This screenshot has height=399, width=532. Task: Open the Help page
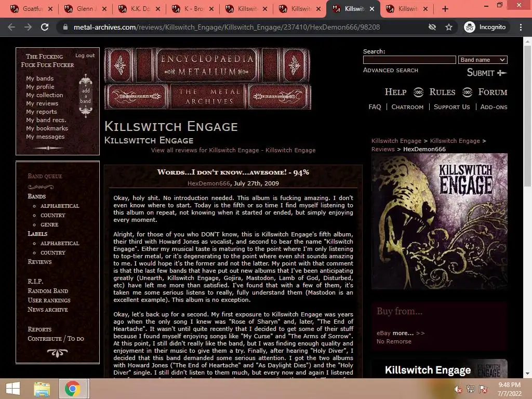(x=395, y=92)
